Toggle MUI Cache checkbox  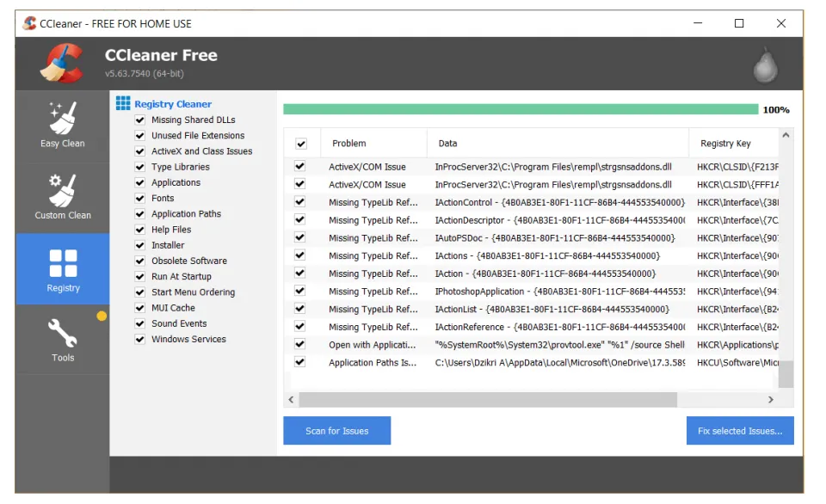pyautogui.click(x=140, y=308)
